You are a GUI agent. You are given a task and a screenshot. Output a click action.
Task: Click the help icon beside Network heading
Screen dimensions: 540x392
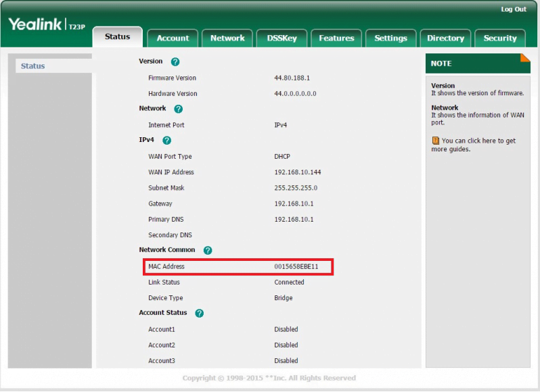point(178,109)
